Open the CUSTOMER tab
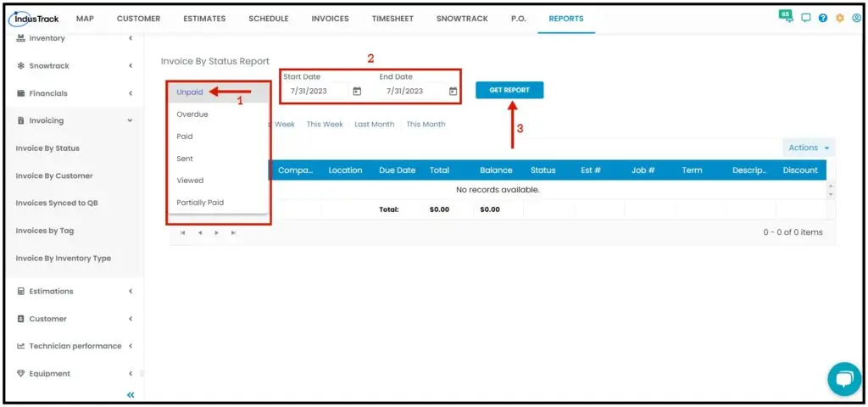The height and width of the screenshot is (407, 868). (138, 19)
